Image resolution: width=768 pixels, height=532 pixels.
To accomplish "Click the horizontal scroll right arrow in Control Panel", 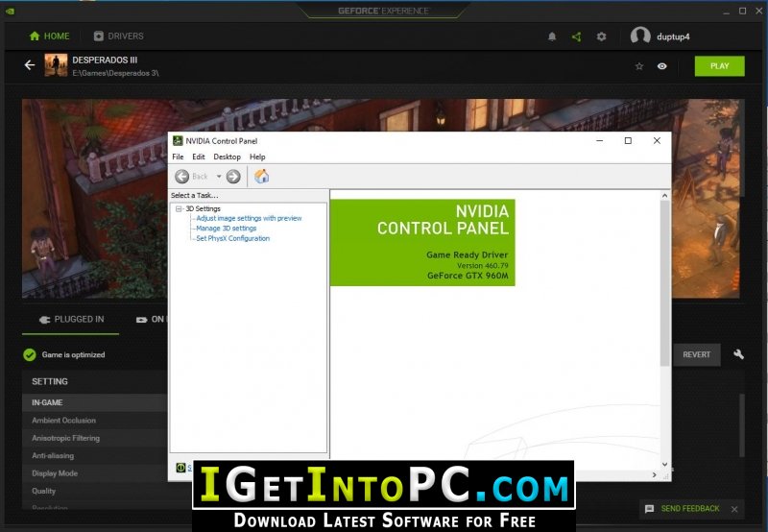I will [654, 474].
